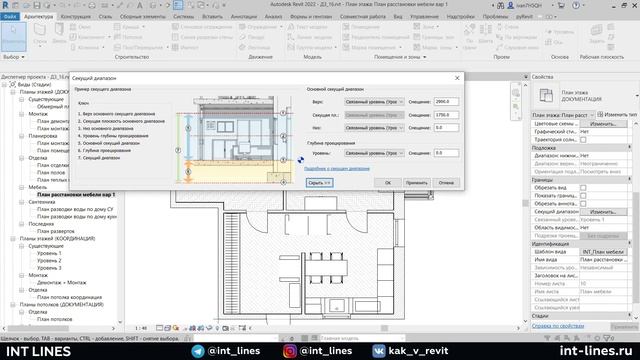640x360 pixels.
Task: Open the Файл tab
Action: (x=10, y=17)
